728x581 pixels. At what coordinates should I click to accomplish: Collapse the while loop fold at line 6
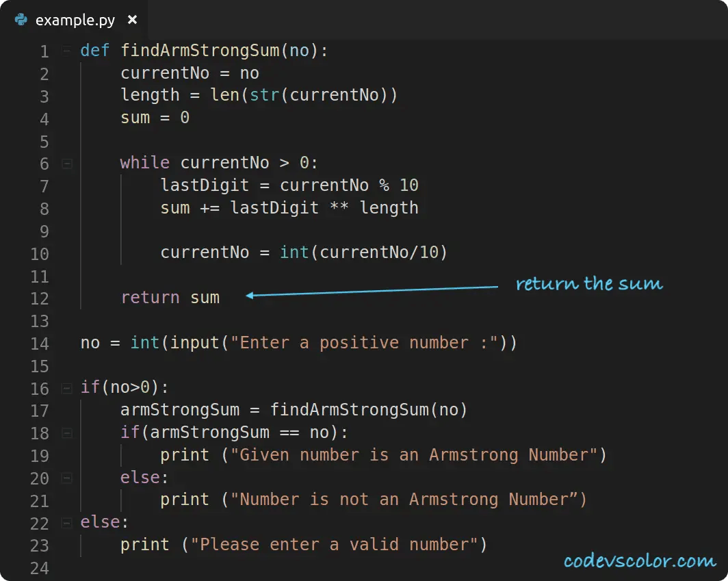click(x=67, y=164)
